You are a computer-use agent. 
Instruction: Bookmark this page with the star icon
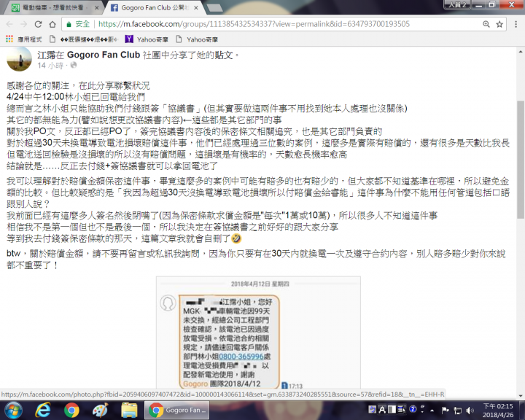point(499,24)
